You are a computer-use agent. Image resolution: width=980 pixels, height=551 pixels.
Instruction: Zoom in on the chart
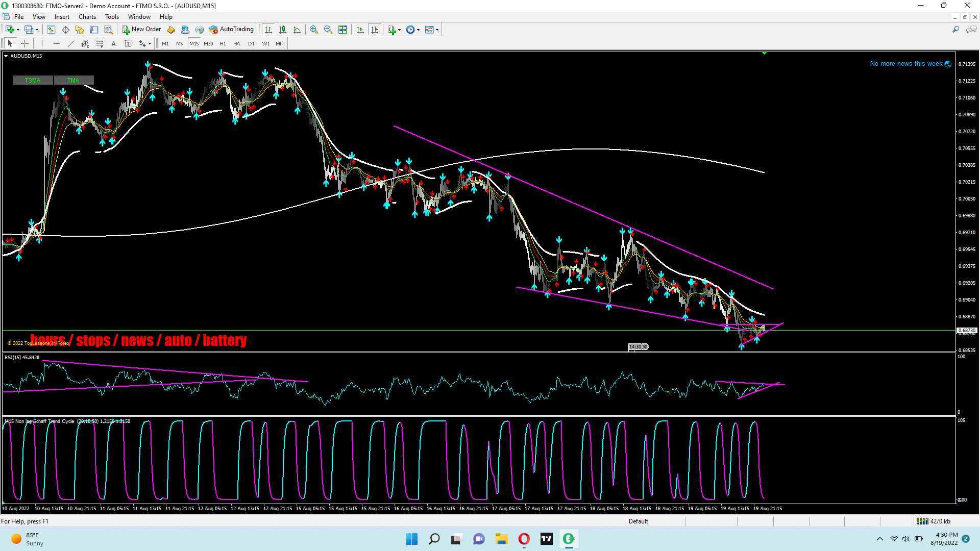[x=314, y=30]
